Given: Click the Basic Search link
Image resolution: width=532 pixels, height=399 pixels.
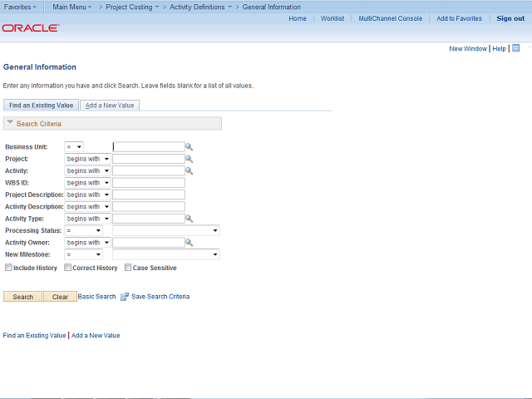Looking at the screenshot, I should tap(97, 297).
